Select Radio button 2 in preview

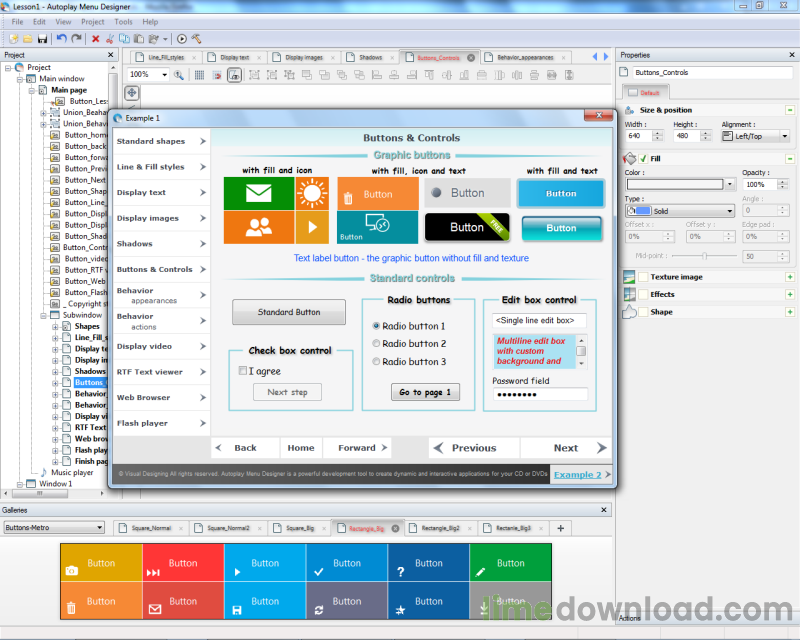pyautogui.click(x=376, y=344)
